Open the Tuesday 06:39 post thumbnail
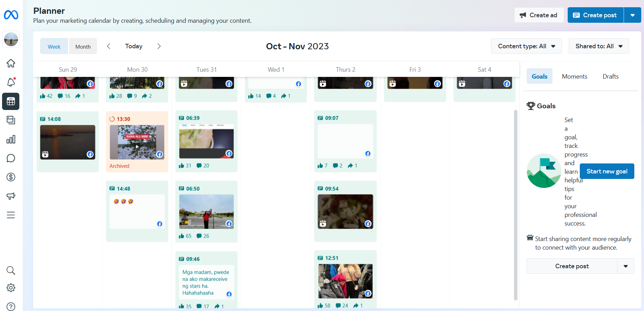 pyautogui.click(x=206, y=141)
